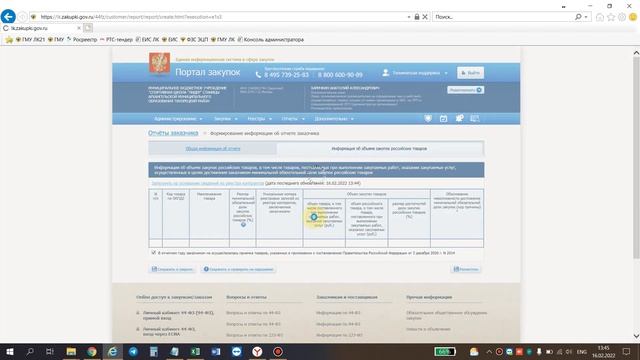This screenshot has height=360, width=640.
Task: Click the search magnifier in the browser search box
Action: [x=578, y=17]
